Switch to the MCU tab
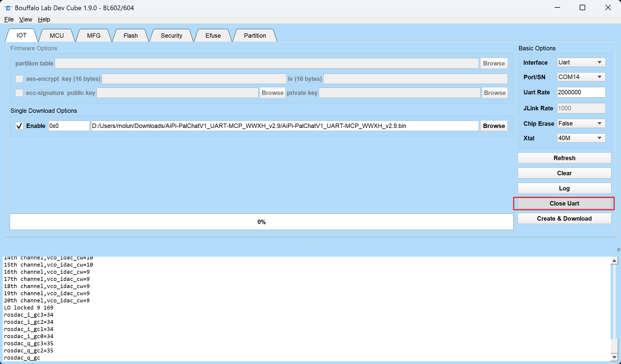Screen dimensions: 621x364 tap(57, 35)
